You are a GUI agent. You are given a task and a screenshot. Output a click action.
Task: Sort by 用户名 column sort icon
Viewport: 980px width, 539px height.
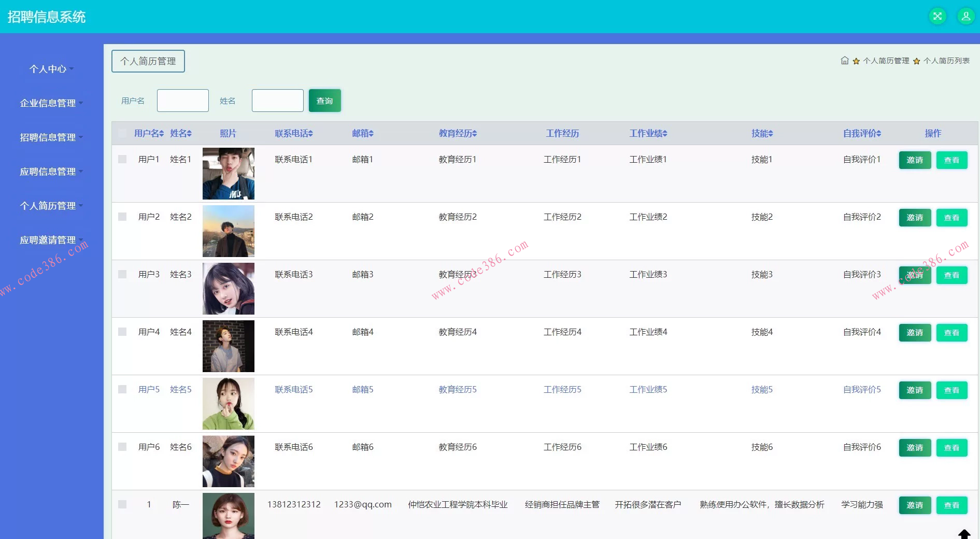coord(162,134)
